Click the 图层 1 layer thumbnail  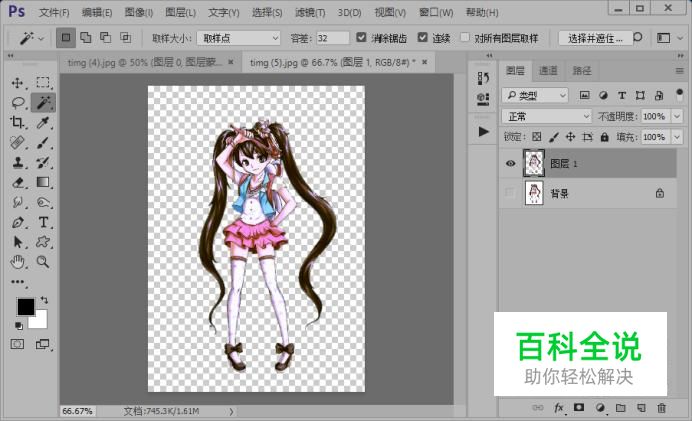[534, 163]
